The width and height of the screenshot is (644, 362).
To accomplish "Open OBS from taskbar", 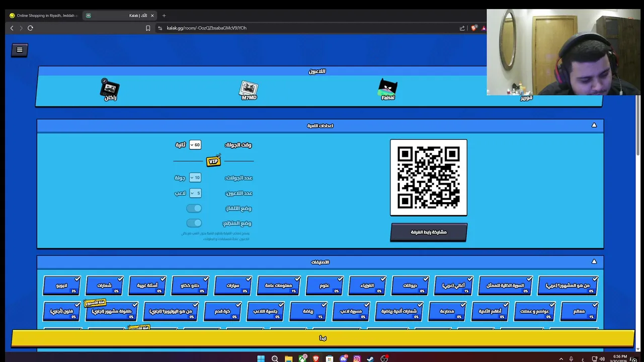I will pos(384,358).
